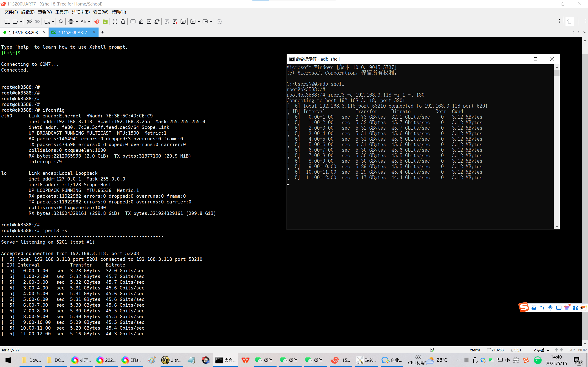This screenshot has width=588, height=367.
Task: Click the chat bubble feedback icon
Action: [219, 22]
